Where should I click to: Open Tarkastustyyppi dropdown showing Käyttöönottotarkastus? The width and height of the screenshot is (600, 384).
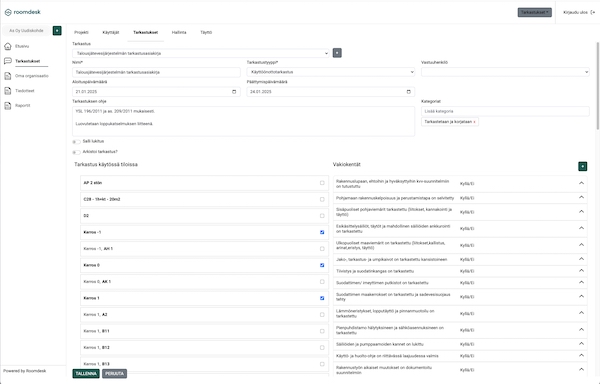tap(331, 72)
